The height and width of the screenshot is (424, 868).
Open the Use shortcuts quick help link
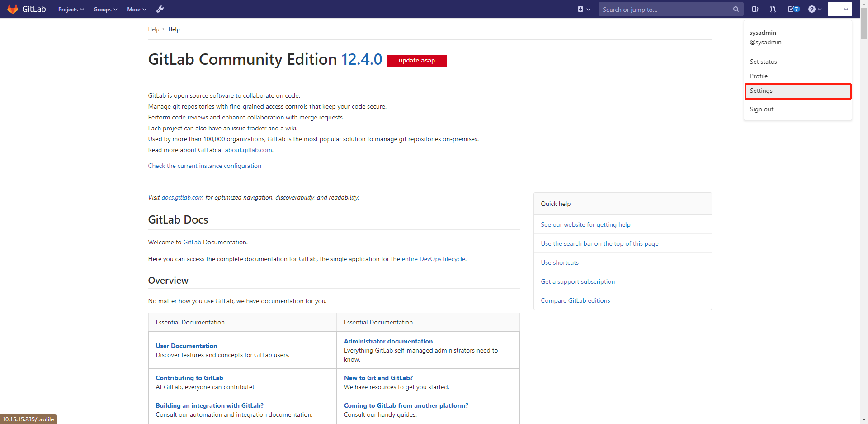(x=560, y=263)
